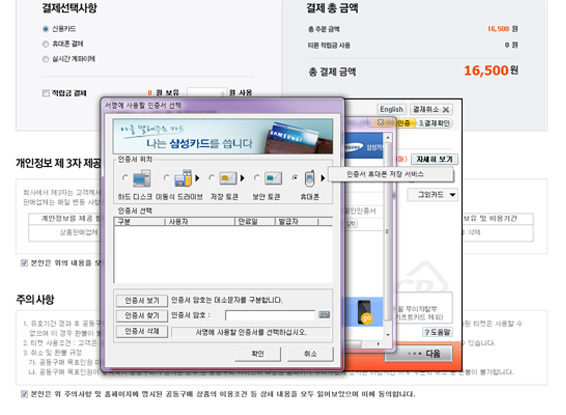The image size is (566, 415).
Task: Click the black phone icon in back window
Action: coord(365,312)
